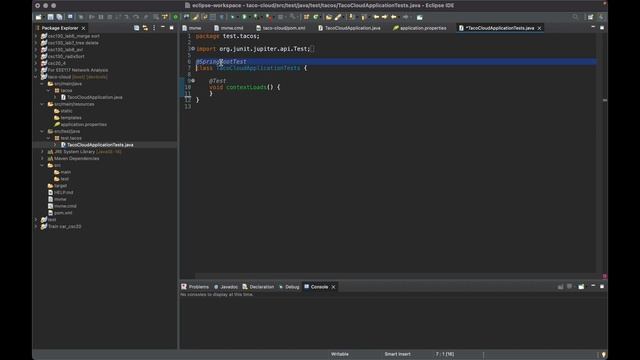Select pom.xml in Package Explorer
640x360 pixels.
[x=63, y=213]
